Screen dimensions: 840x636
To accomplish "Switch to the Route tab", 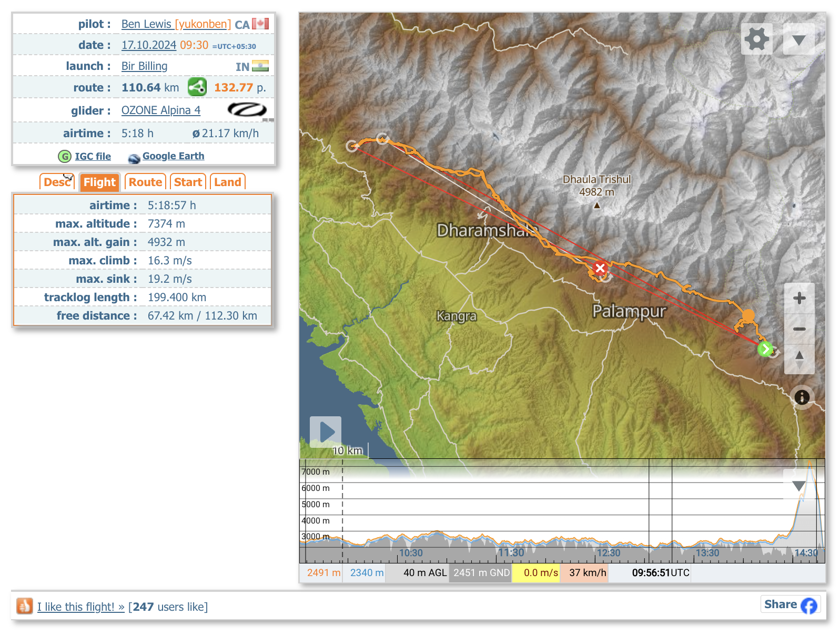I will point(145,182).
